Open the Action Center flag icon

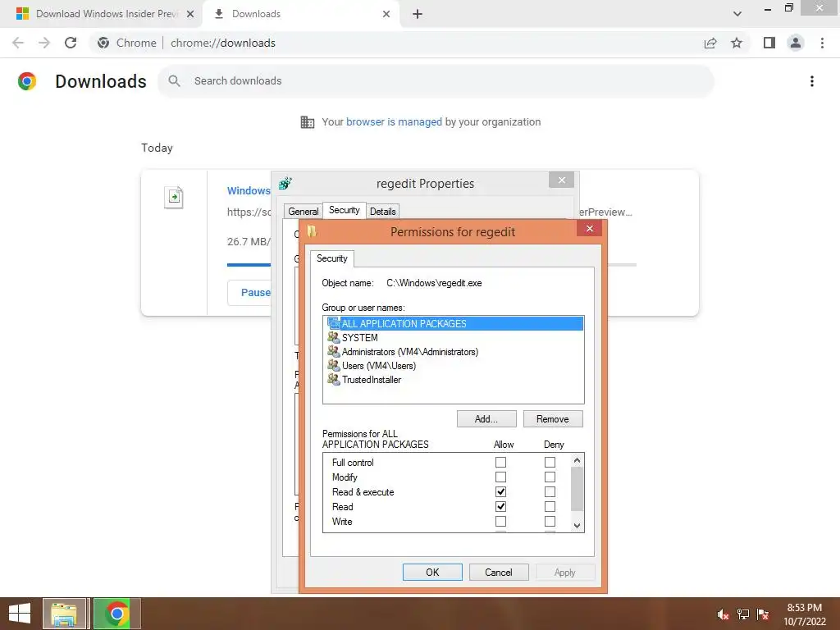763,614
